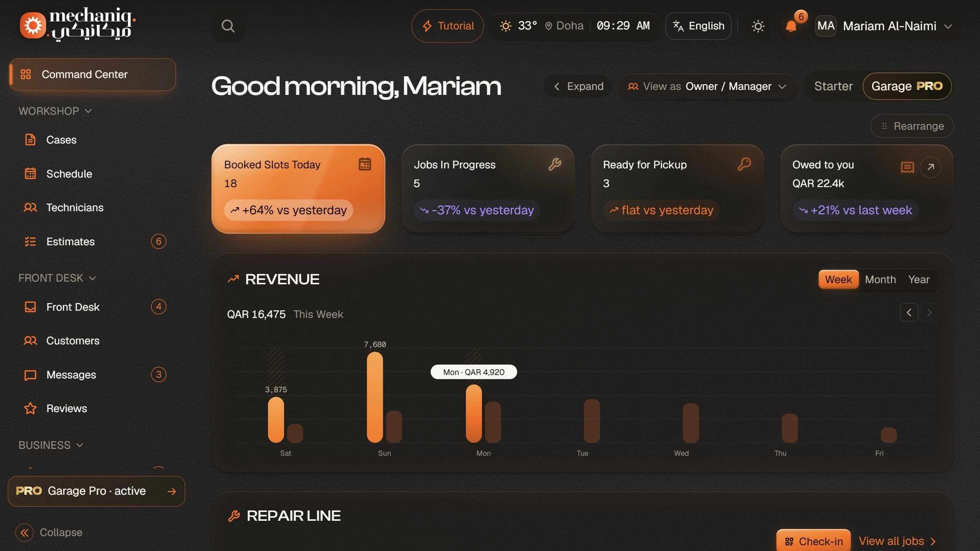The image size is (980, 551).
Task: Open English language selector
Action: (698, 26)
